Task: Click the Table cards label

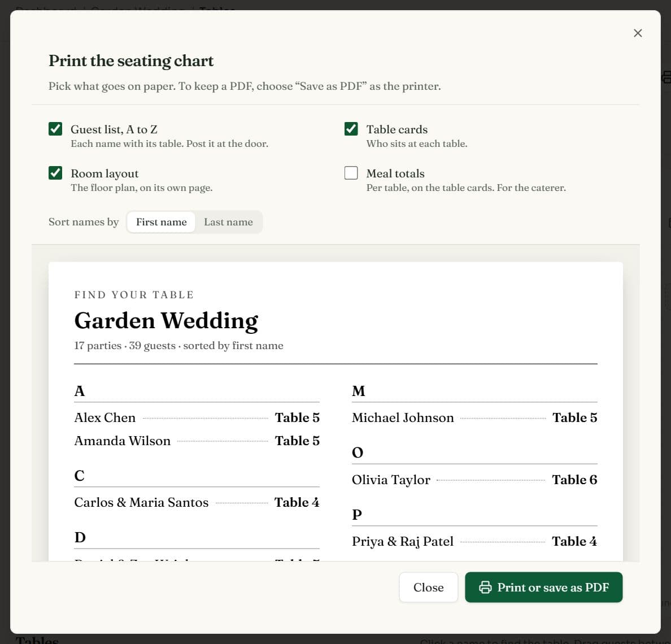Action: tap(396, 129)
